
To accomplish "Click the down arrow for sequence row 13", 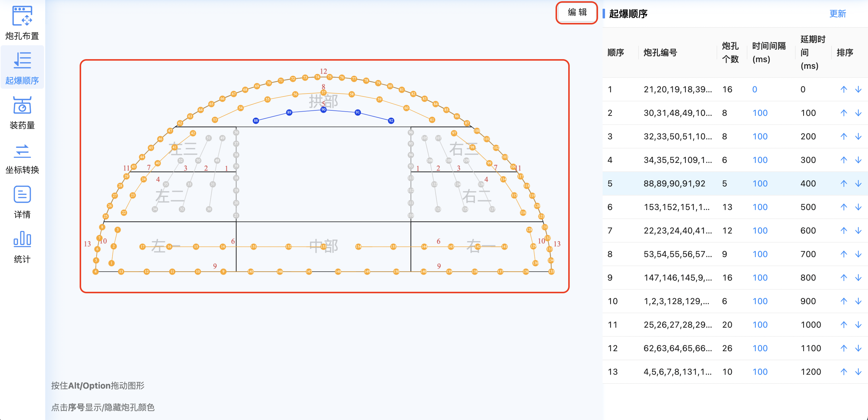I will (858, 371).
